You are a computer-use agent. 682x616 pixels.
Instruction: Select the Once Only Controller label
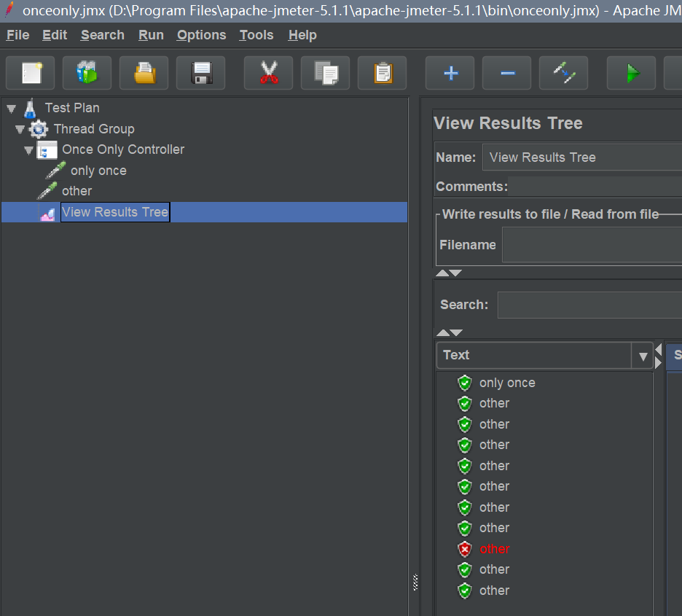[123, 149]
